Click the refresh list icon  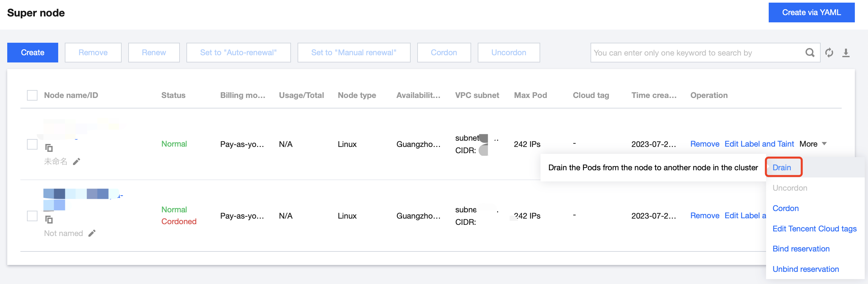(x=829, y=53)
